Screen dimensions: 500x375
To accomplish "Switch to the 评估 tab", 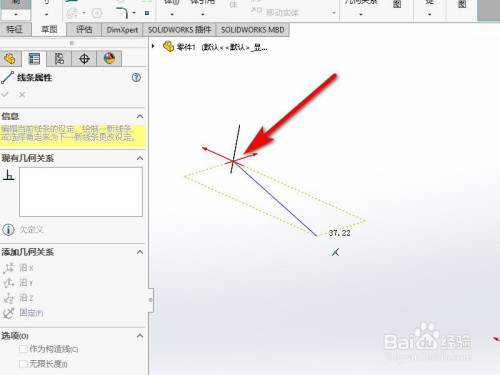I will (84, 30).
